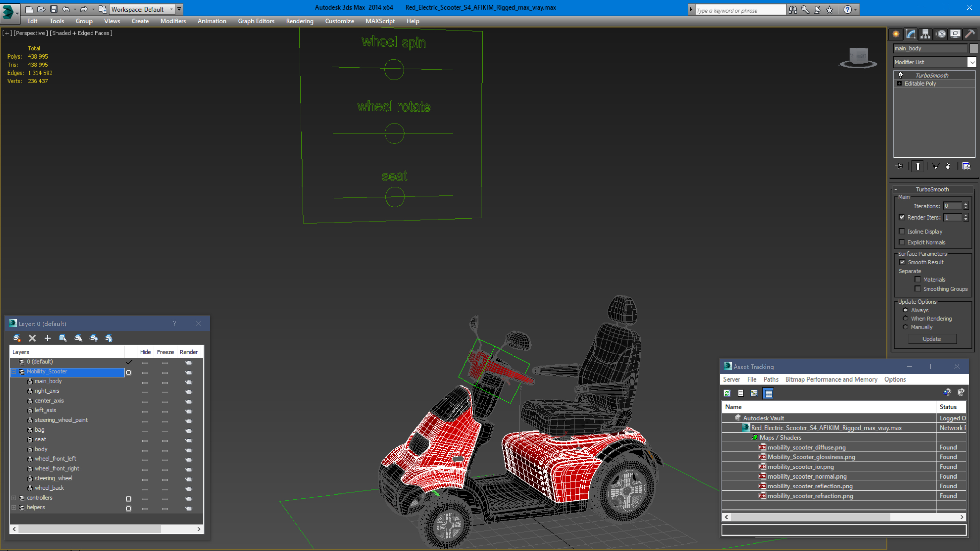
Task: Enable Explicit Normals checkbox
Action: click(902, 242)
